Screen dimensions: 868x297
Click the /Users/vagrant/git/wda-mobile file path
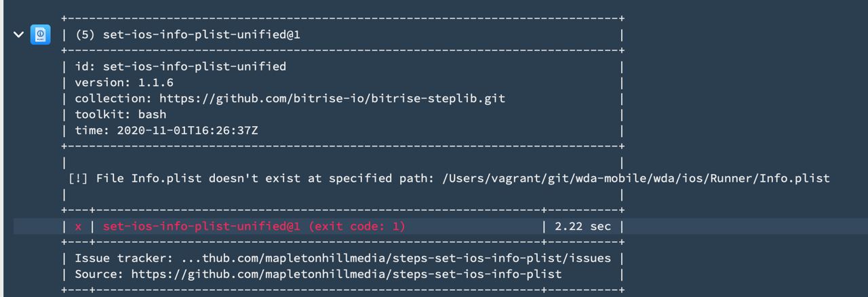pyautogui.click(x=636, y=178)
